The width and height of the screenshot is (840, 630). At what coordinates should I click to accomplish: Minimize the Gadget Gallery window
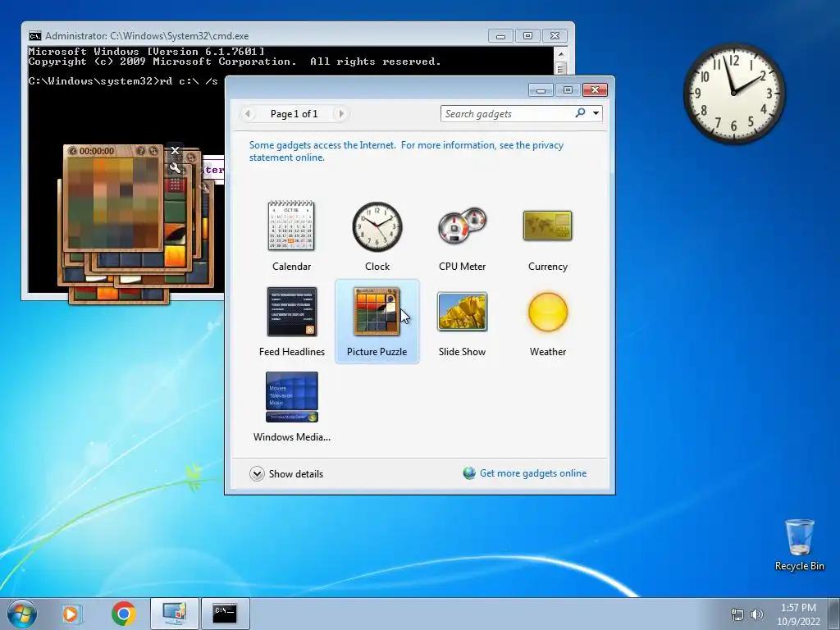(541, 90)
